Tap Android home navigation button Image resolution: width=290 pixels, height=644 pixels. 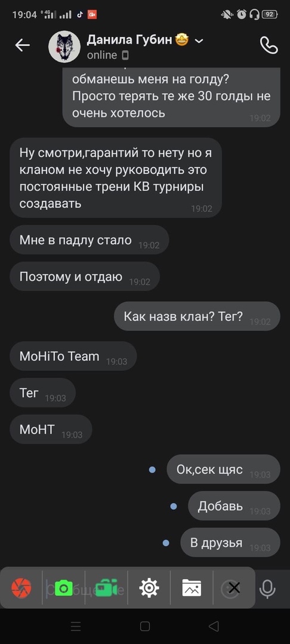[144, 626]
